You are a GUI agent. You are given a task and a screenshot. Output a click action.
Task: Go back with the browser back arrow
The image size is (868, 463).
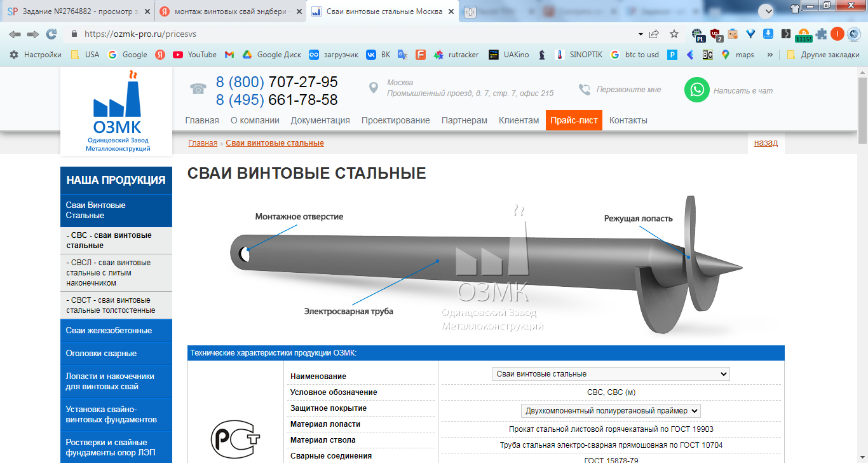pyautogui.click(x=15, y=34)
